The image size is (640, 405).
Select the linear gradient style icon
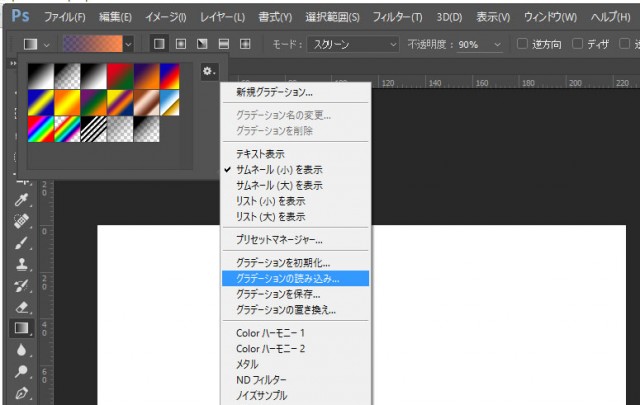(x=160, y=45)
